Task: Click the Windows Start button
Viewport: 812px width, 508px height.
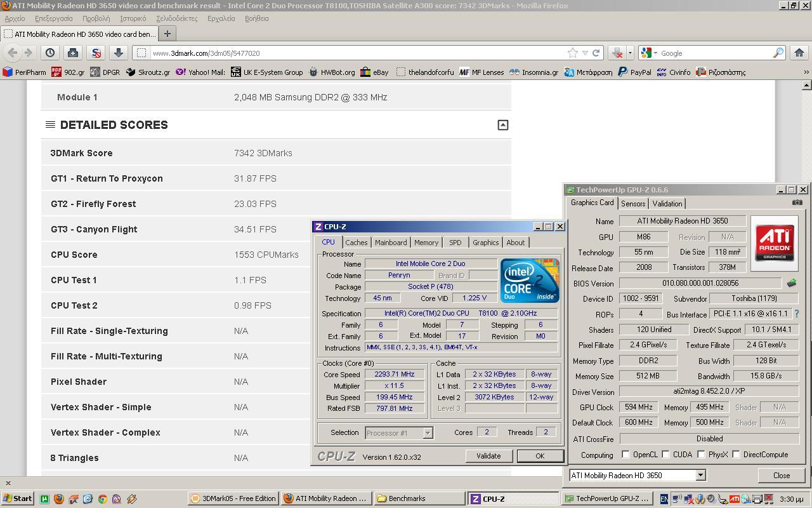Action: coord(17,498)
